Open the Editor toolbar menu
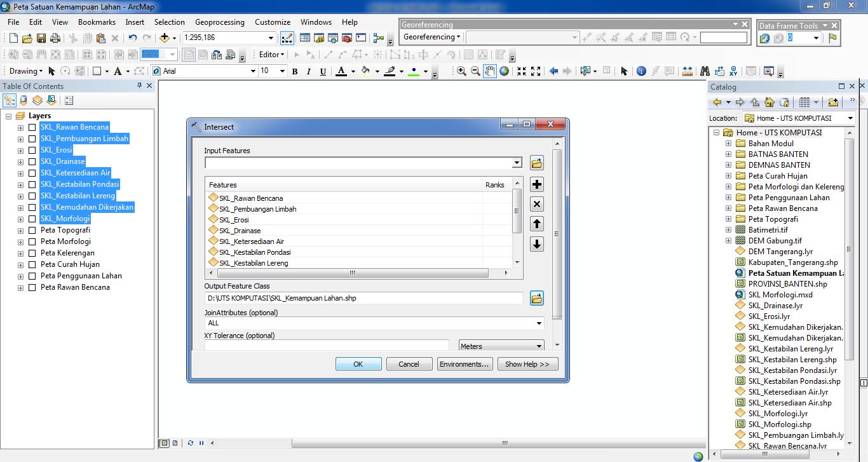This screenshot has height=462, width=868. tap(271, 55)
